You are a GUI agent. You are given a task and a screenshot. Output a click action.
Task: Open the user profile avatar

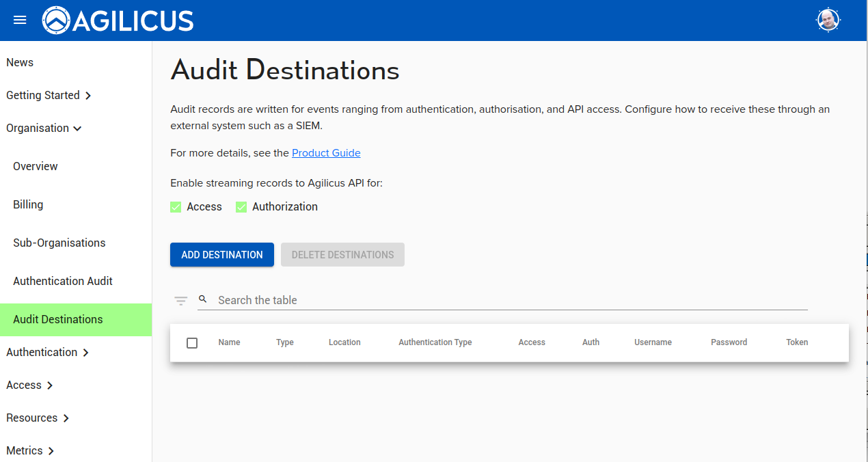828,20
